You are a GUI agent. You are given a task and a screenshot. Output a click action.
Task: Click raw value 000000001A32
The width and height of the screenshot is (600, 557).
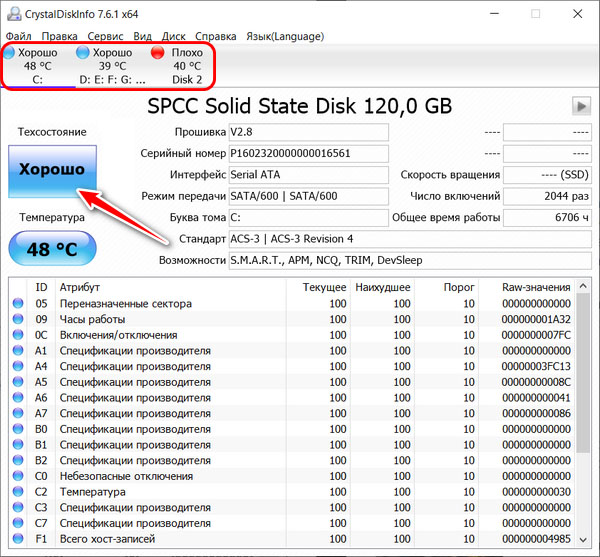pos(536,319)
